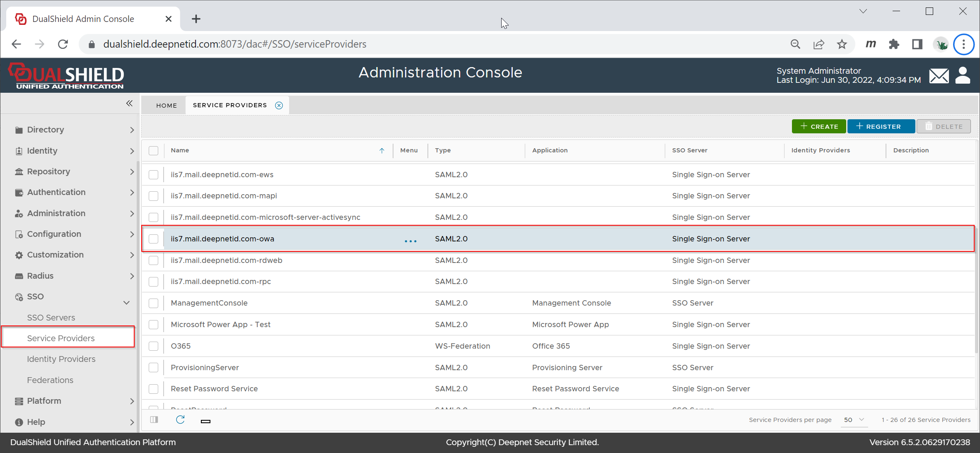Tick the select-all checkbox in header
Viewport: 980px width, 453px height.
pyautogui.click(x=154, y=151)
